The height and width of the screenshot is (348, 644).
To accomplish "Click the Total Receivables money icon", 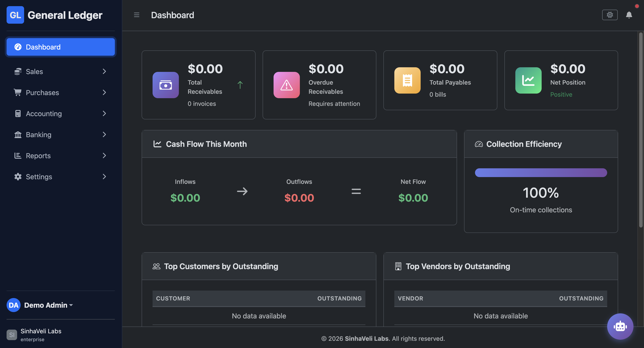I will (x=165, y=85).
